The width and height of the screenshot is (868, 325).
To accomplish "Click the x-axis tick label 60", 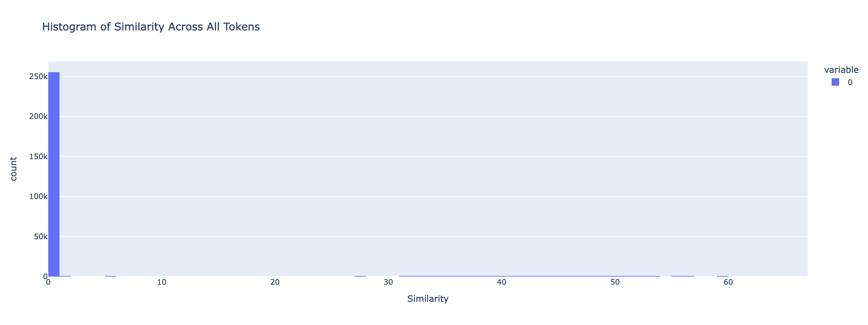I will tap(728, 282).
